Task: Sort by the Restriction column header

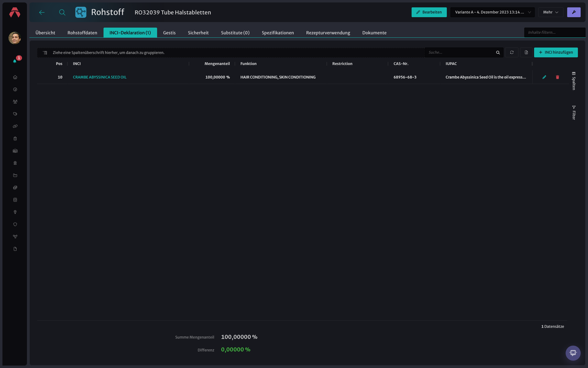Action: (x=342, y=64)
